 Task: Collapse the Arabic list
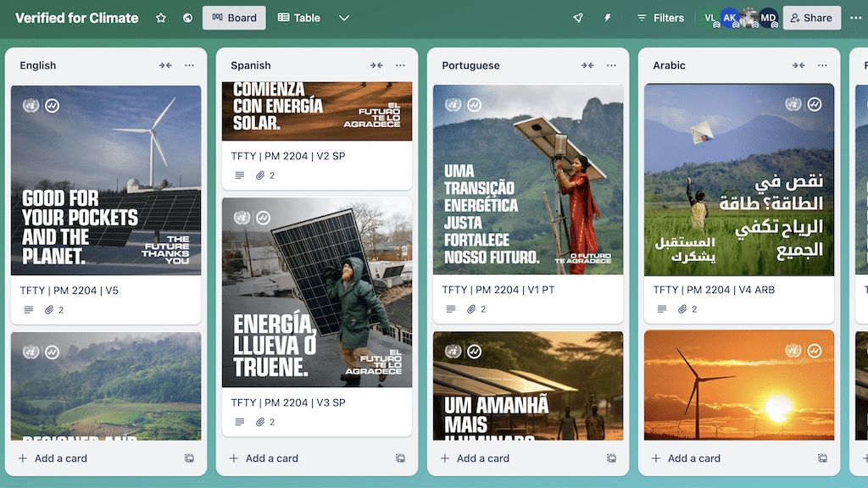click(x=798, y=65)
